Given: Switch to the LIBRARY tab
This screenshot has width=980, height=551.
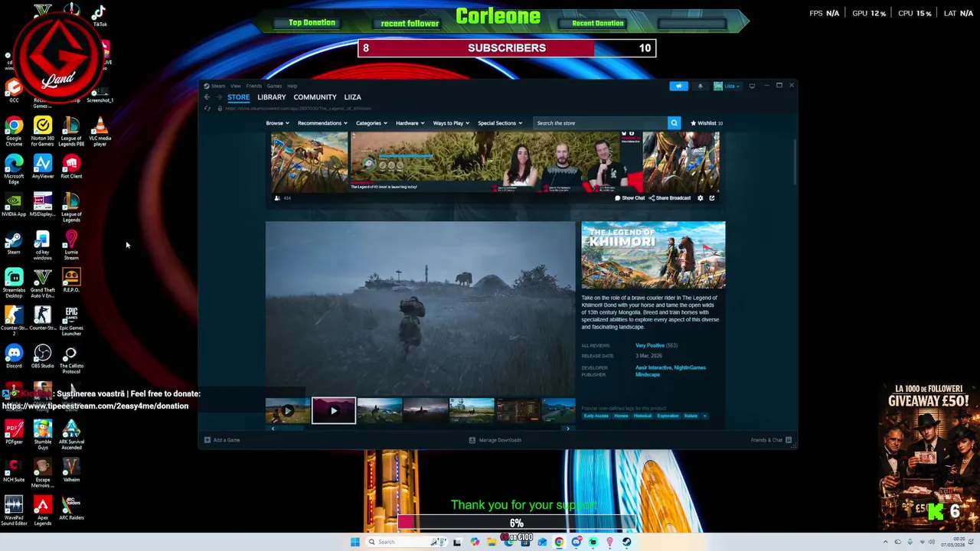Looking at the screenshot, I should tap(271, 97).
